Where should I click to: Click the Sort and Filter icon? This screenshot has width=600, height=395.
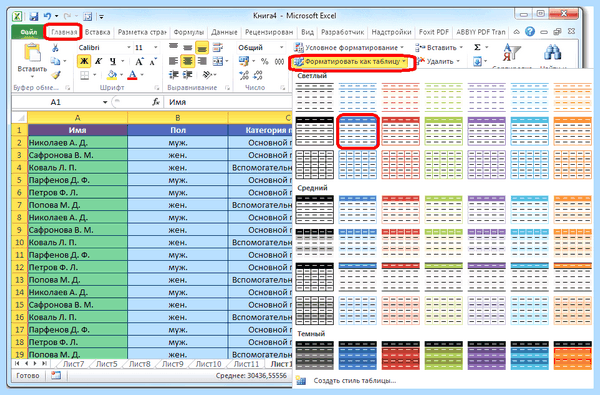coord(511,52)
